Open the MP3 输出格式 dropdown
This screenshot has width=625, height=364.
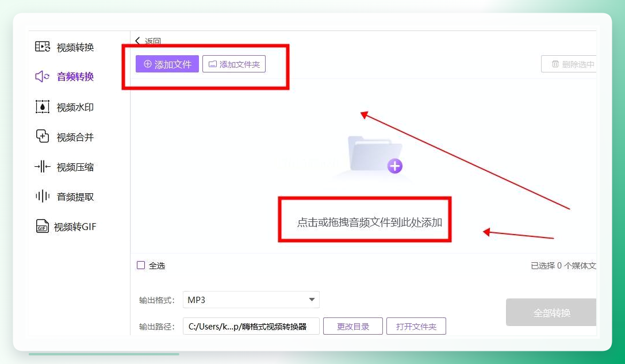tap(251, 300)
